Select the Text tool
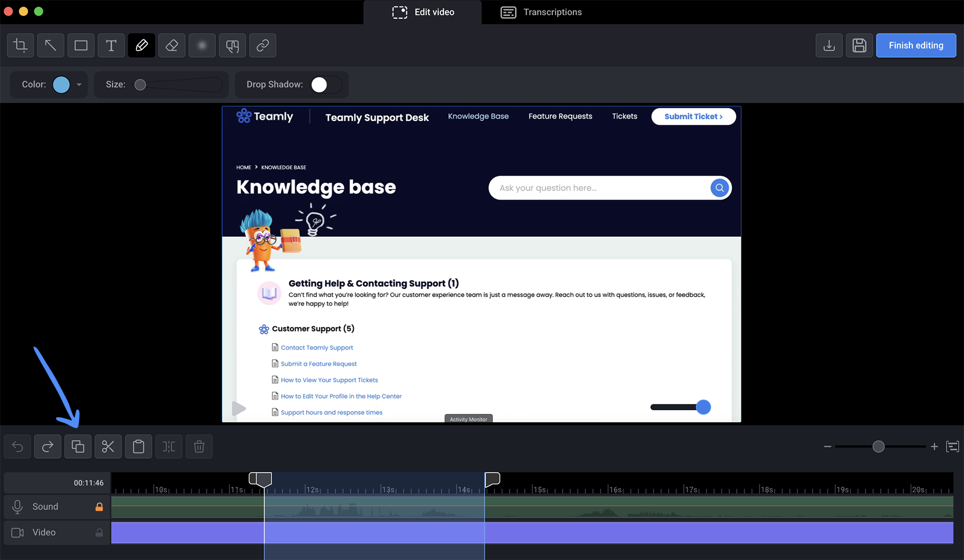This screenshot has width=964, height=560. pos(111,46)
